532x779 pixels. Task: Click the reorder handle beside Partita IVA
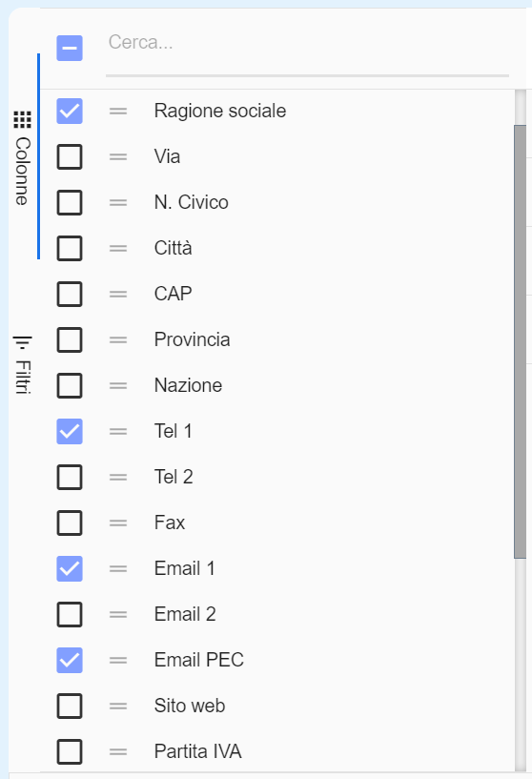coord(118,751)
